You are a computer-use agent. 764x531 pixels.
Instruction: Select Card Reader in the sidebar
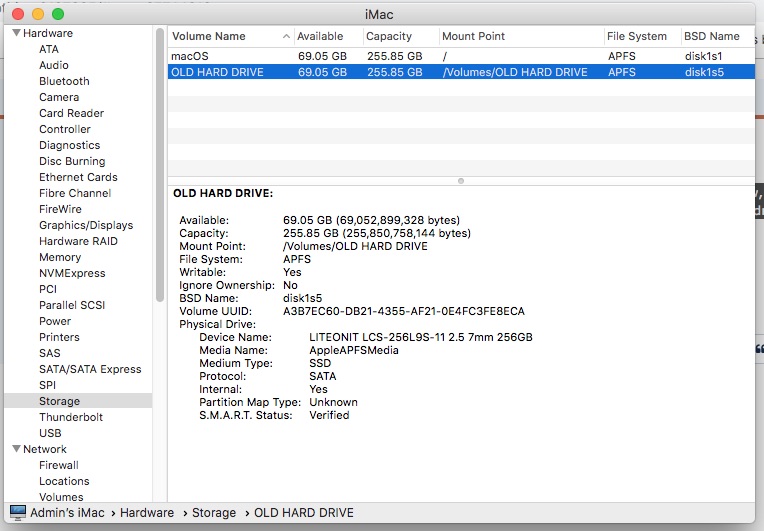[x=72, y=113]
